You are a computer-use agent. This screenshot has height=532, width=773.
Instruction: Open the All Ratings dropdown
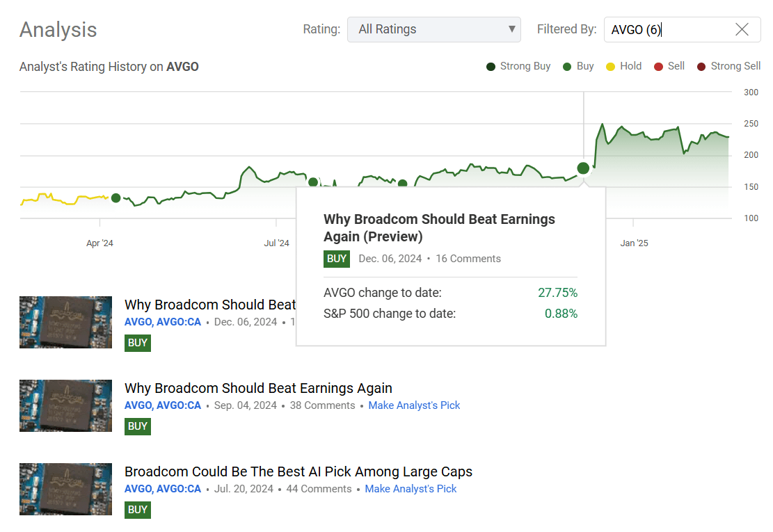coord(433,29)
